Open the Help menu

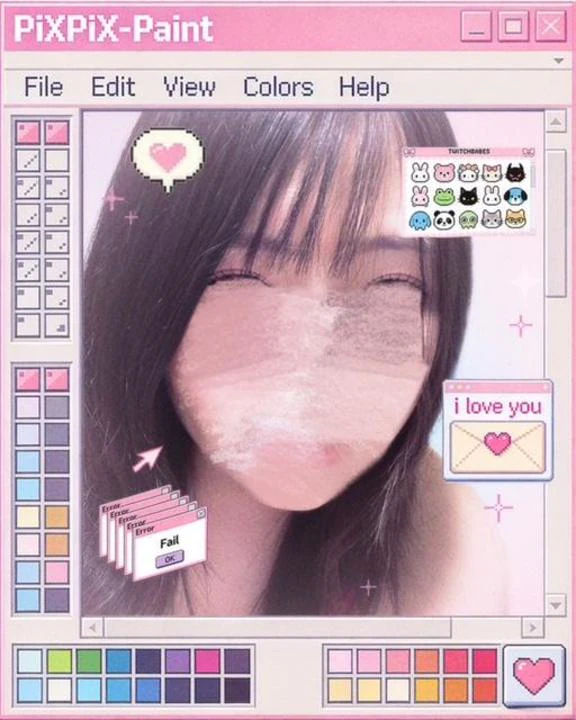coord(364,88)
